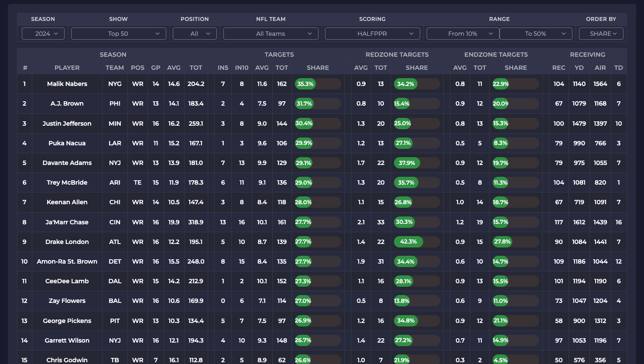Open the Range To 50% dropdown
This screenshot has height=364, width=644.
tap(536, 34)
